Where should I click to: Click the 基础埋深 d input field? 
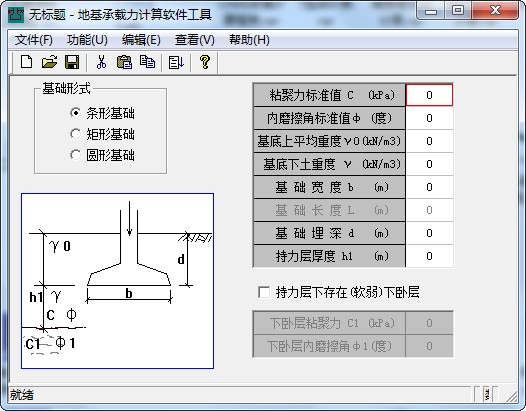point(429,233)
